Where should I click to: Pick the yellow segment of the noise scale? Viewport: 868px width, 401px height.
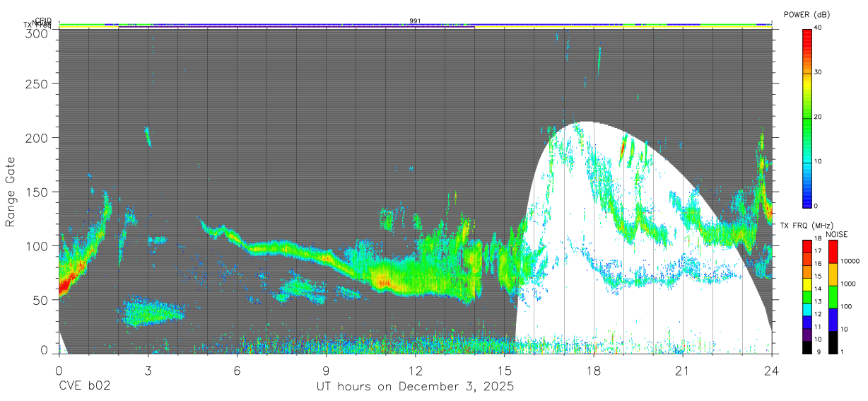click(x=832, y=274)
